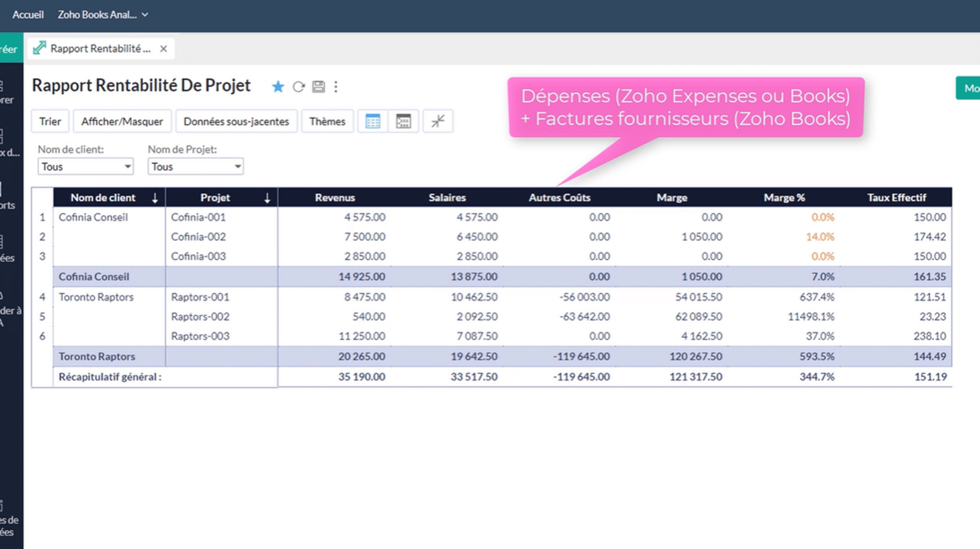Click the 238.10 Taux Effectif value
The image size is (980, 549).
click(x=930, y=336)
